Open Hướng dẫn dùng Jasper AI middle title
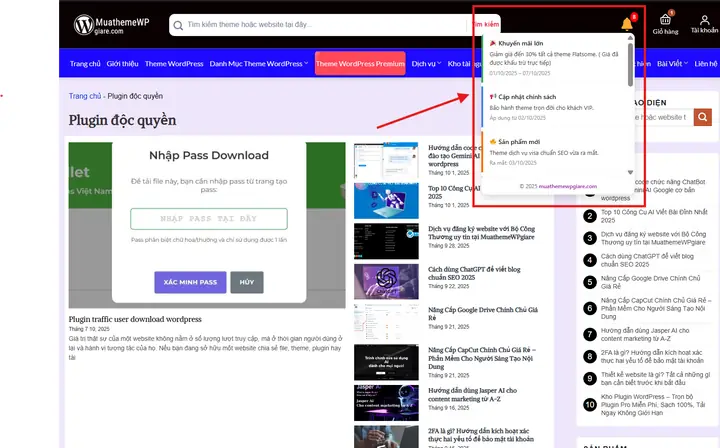Image resolution: width=720 pixels, height=448 pixels. point(472,395)
